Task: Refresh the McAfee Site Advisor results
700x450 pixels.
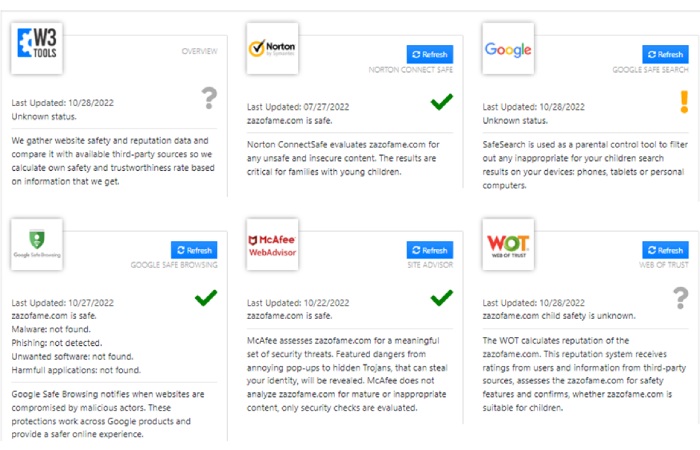Action: [429, 250]
